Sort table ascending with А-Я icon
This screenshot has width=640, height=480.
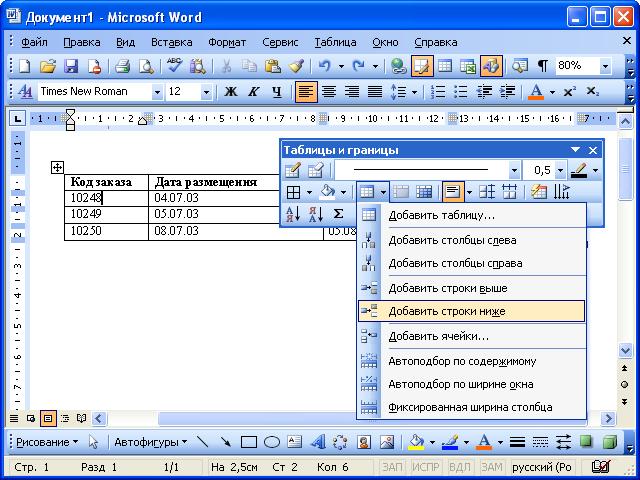coord(293,214)
